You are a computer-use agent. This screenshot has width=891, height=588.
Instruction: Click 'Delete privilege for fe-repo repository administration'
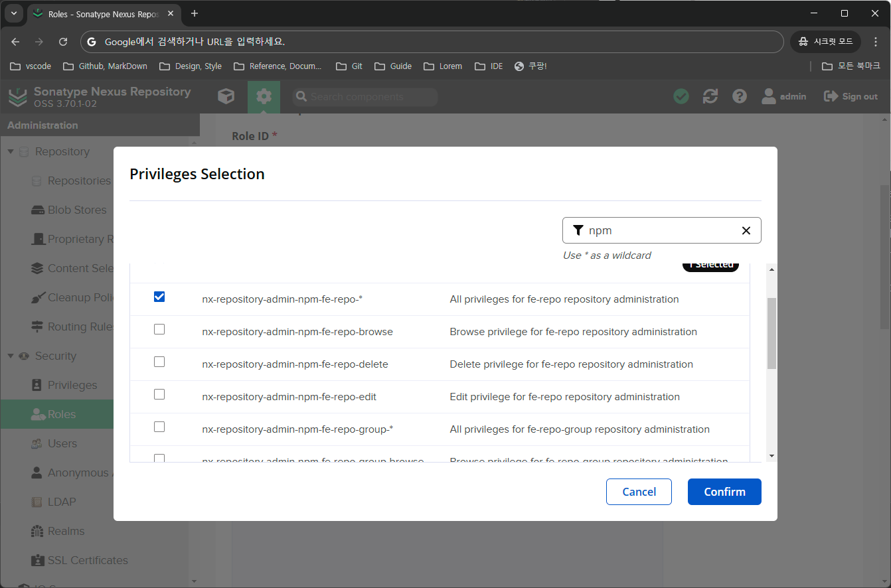pos(572,364)
